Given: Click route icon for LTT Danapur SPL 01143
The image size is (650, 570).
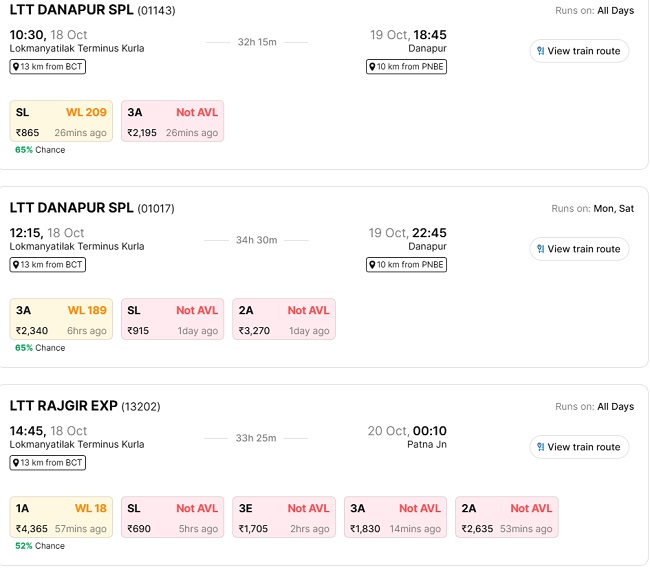Looking at the screenshot, I should [540, 51].
